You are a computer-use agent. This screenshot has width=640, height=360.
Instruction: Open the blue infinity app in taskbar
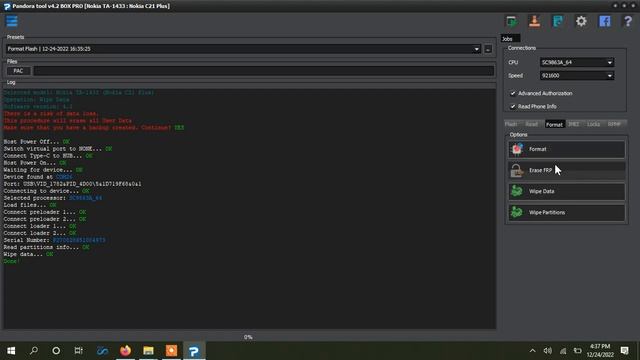102,351
